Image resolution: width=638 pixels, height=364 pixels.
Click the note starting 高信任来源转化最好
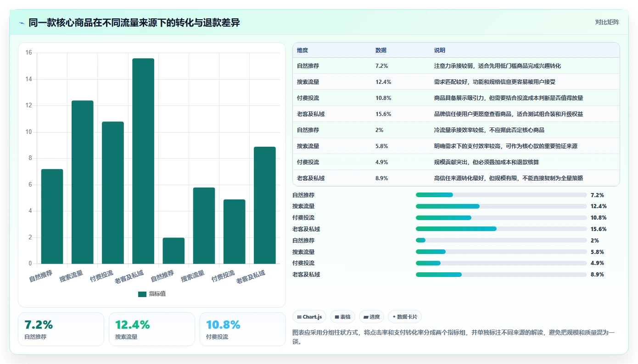(x=509, y=178)
